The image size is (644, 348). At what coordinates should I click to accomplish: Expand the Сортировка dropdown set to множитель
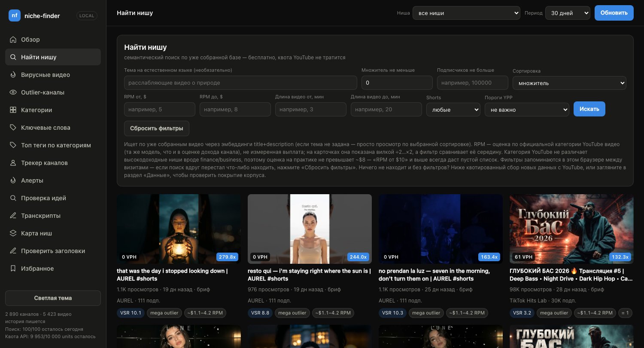pos(569,83)
